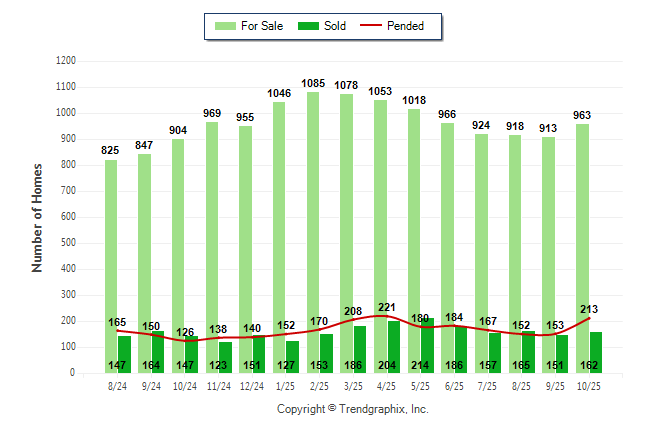Click the Pended line point labeled 213

tap(589, 318)
